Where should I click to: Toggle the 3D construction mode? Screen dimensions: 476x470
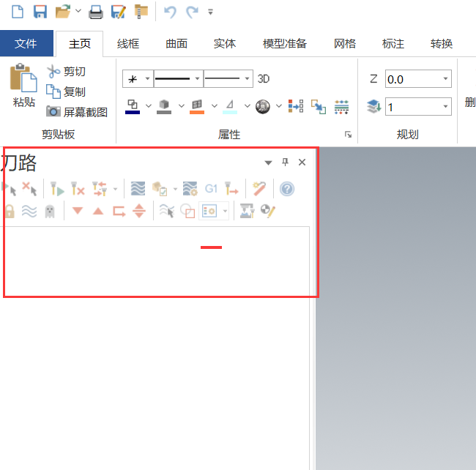click(x=264, y=79)
